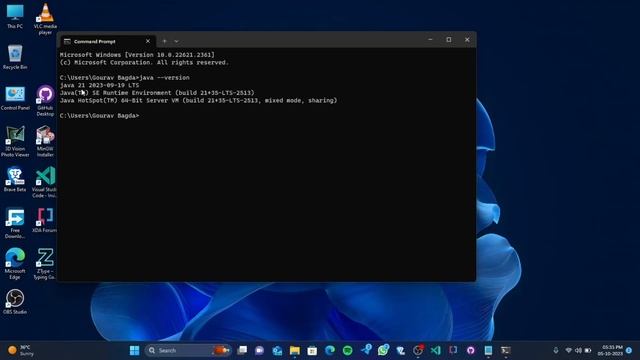This screenshot has height=360, width=640.
Task: Open File Explorer from the taskbar
Action: pyautogui.click(x=295, y=350)
